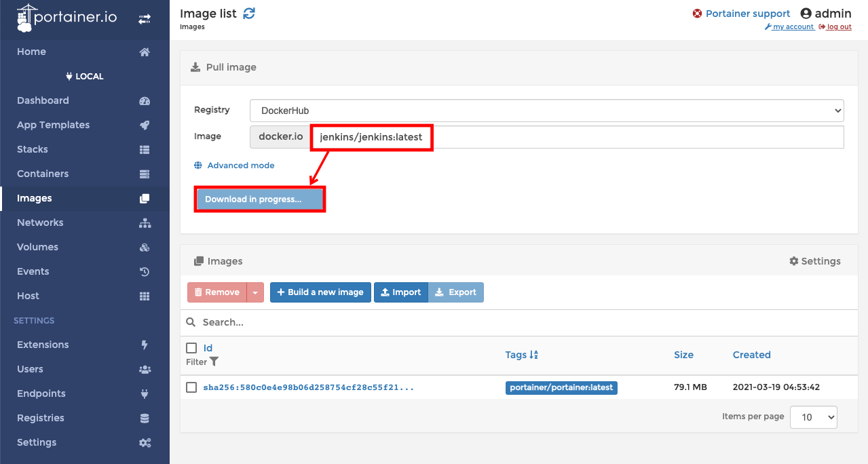Screen dimensions: 868x464
Task: Click the Events history icon
Action: point(145,271)
